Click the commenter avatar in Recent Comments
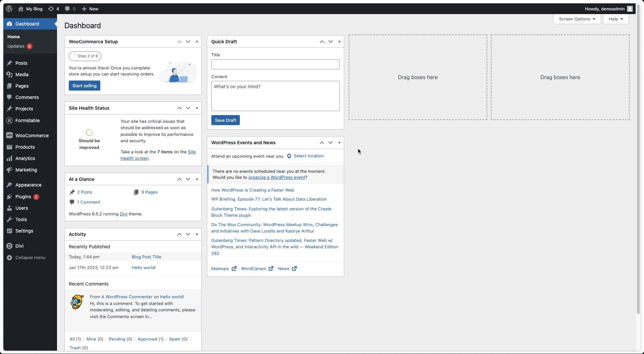The width and height of the screenshot is (644, 354). (77, 302)
